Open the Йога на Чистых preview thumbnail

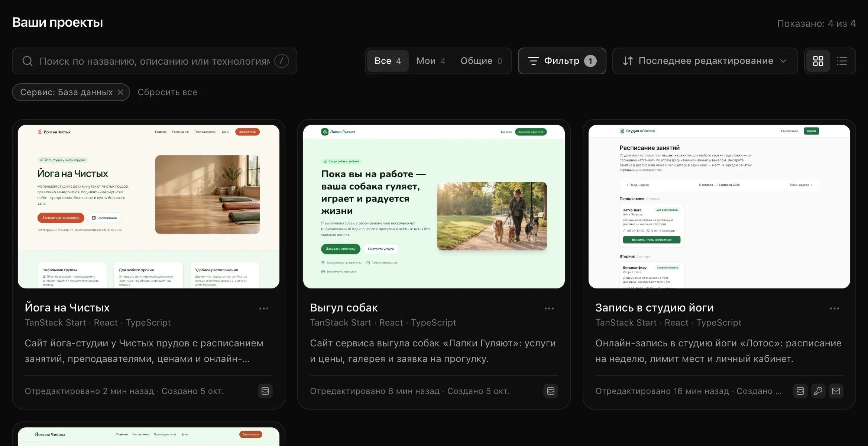point(149,207)
